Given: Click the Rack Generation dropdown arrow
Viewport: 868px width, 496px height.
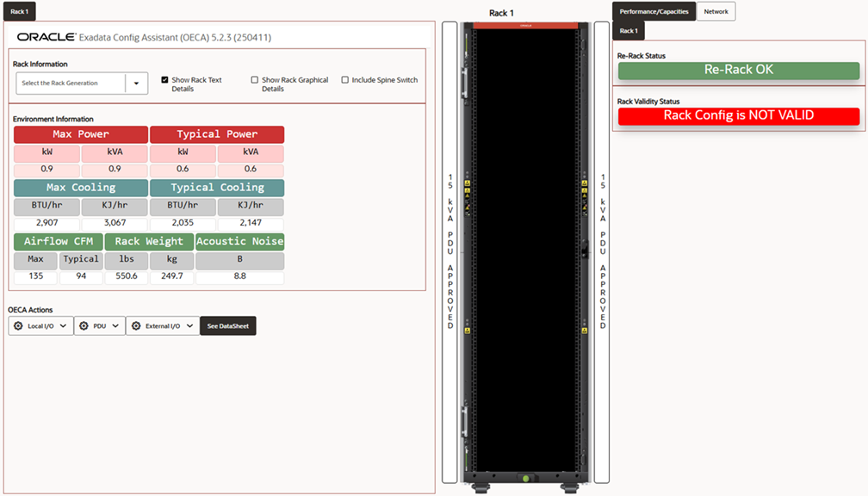Looking at the screenshot, I should click(136, 84).
